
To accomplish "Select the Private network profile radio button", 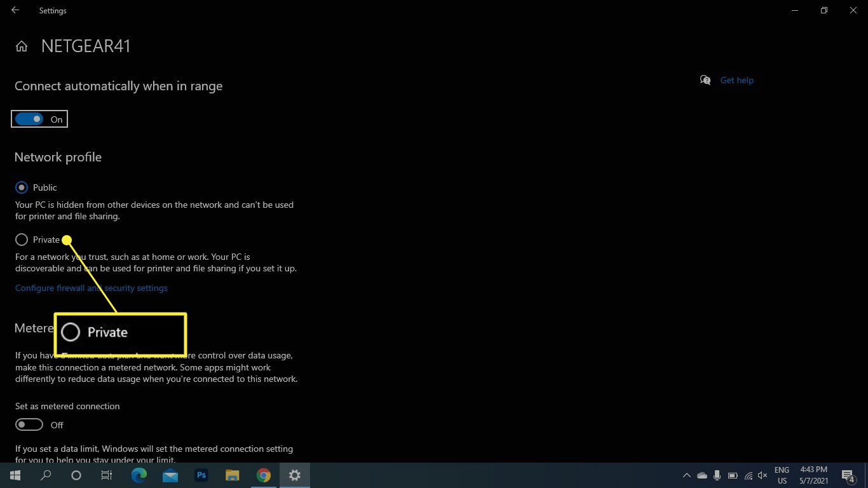I will coord(22,240).
